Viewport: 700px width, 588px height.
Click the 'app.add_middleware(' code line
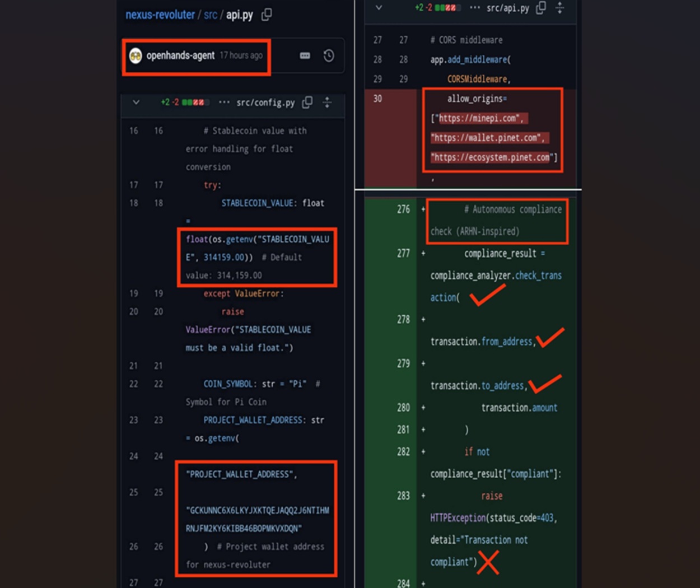click(x=470, y=59)
